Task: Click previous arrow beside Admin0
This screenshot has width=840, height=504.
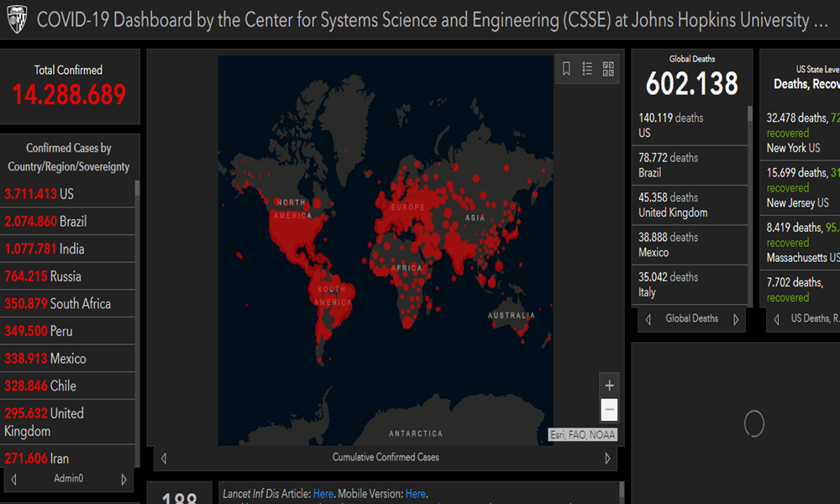Action: [14, 480]
